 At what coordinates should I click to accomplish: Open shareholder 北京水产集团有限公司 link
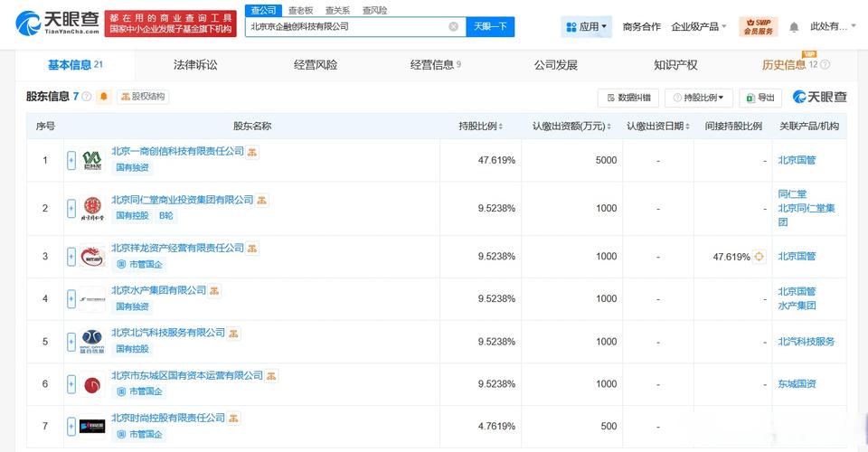click(x=159, y=290)
